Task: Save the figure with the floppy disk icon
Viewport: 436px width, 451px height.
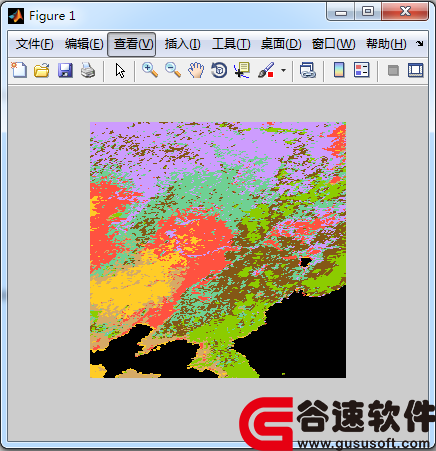Action: (65, 70)
